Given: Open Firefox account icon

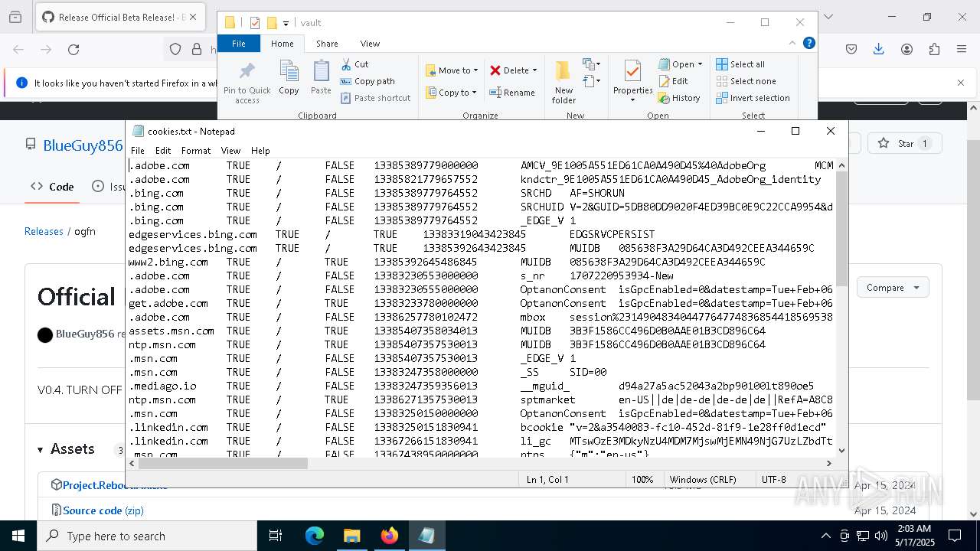Looking at the screenshot, I should pos(906,49).
